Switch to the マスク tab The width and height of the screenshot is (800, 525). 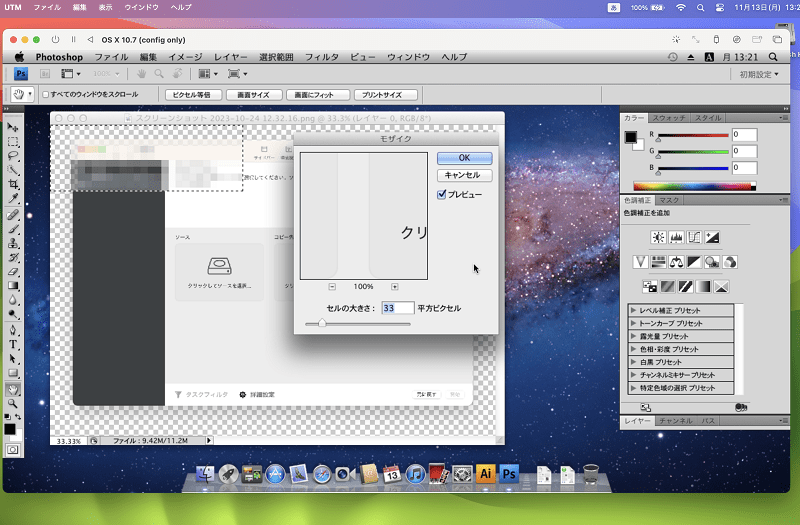pyautogui.click(x=669, y=200)
